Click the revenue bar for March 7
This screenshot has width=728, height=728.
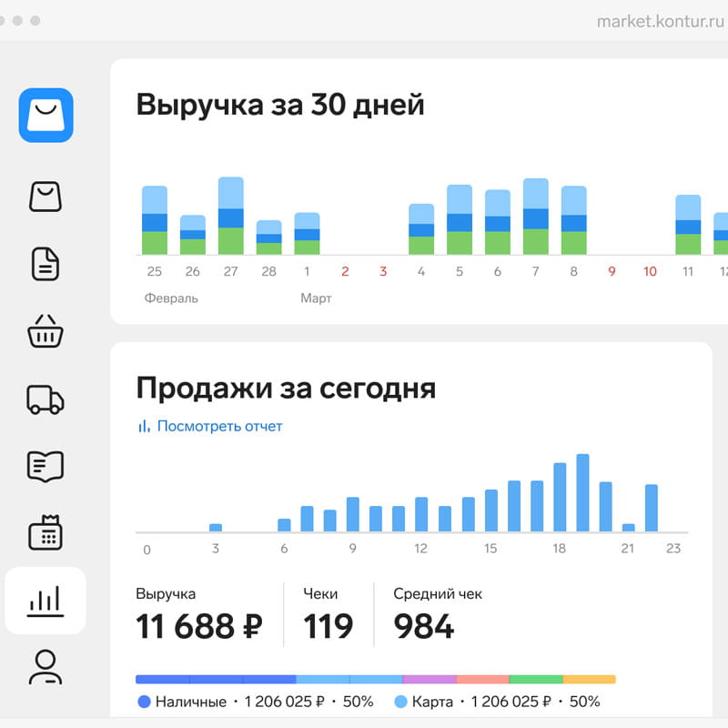click(x=536, y=217)
